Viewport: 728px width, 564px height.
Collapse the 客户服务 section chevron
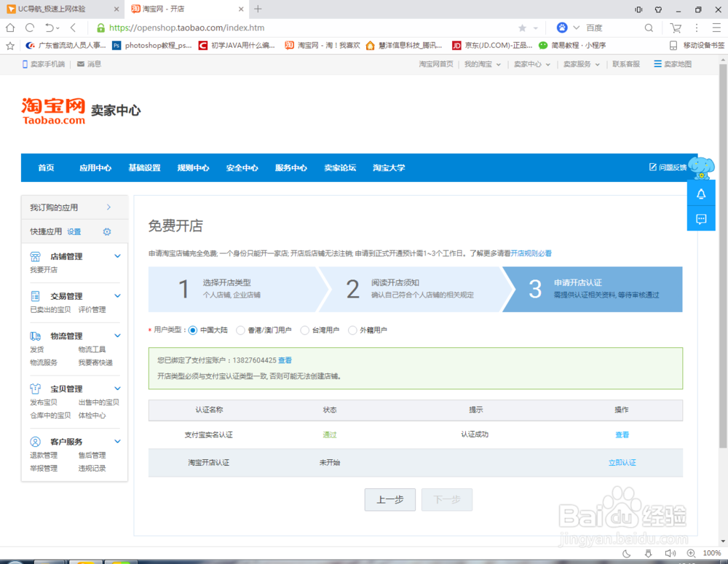point(117,442)
